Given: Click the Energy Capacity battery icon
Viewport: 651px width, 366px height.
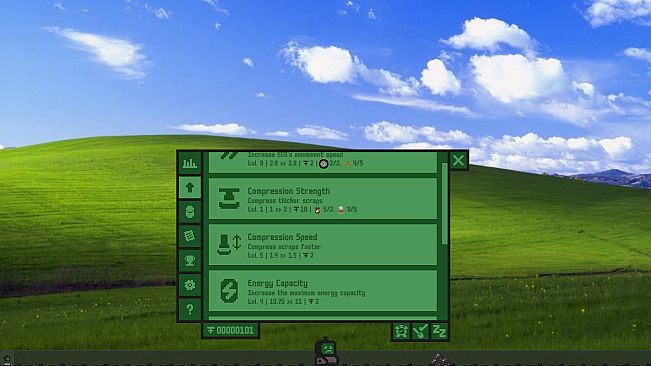Looking at the screenshot, I should [229, 290].
